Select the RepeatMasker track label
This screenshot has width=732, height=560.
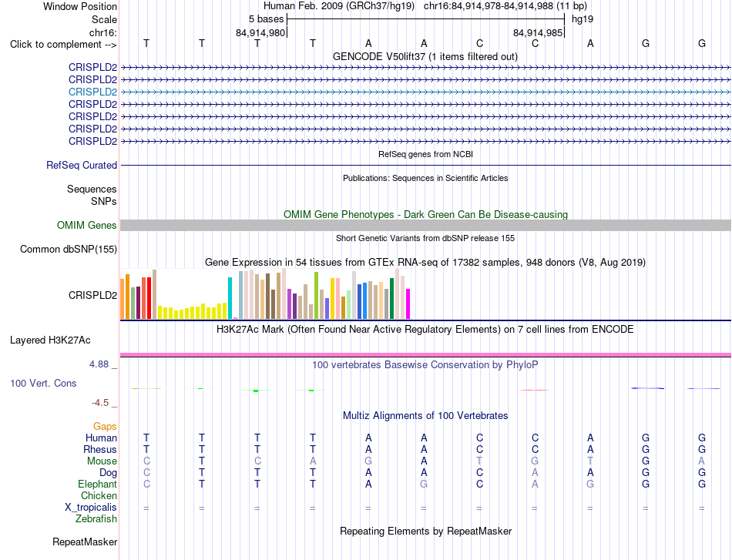pyautogui.click(x=85, y=542)
